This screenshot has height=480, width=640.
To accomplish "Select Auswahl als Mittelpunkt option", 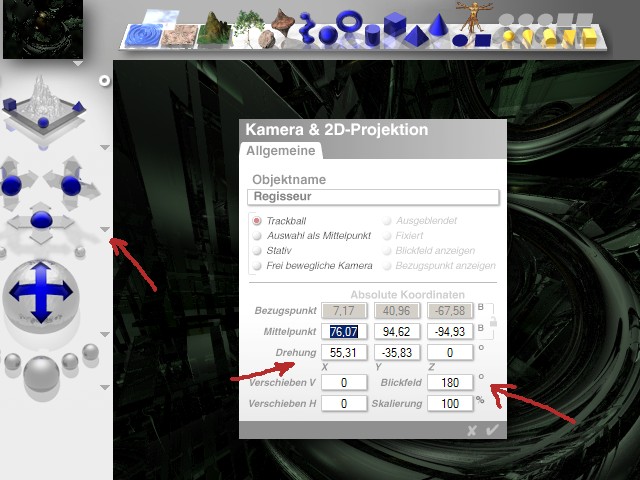I will 256,236.
